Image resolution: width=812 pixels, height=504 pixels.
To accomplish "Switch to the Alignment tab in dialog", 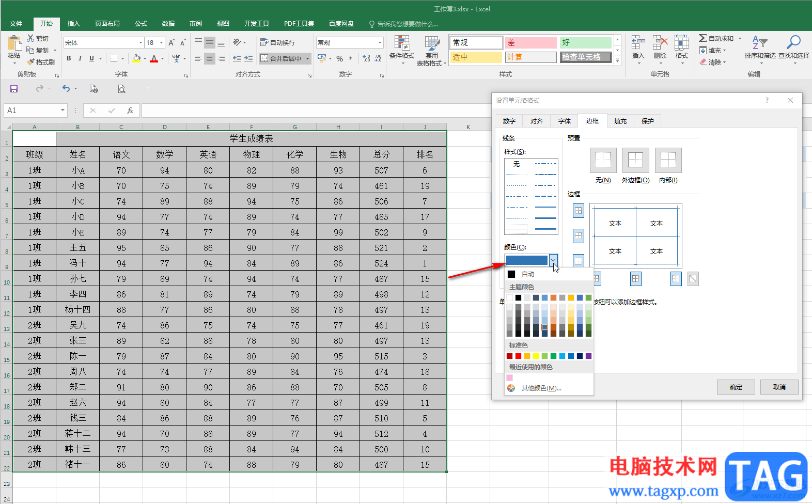I will [x=536, y=121].
